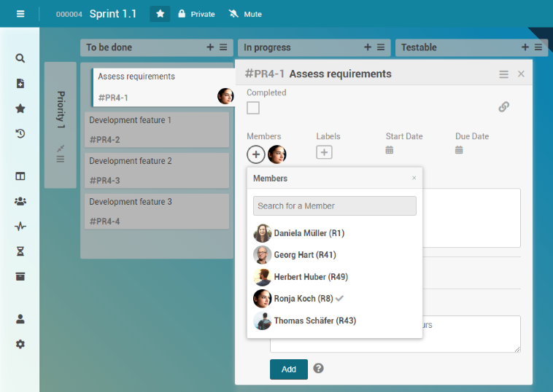The image size is (553, 392).
Task: Open the Development feature 2 card
Action: click(x=156, y=170)
